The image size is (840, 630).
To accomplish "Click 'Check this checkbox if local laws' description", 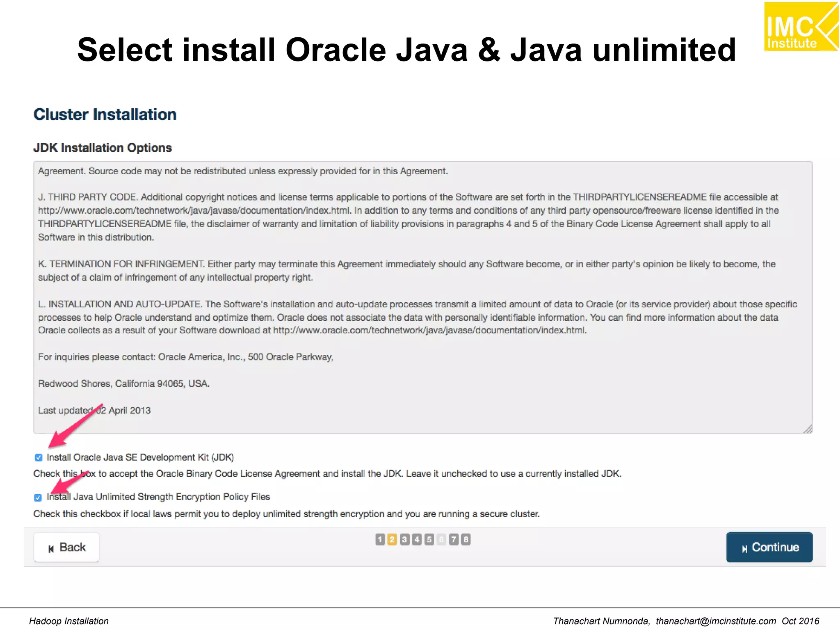I will [286, 514].
